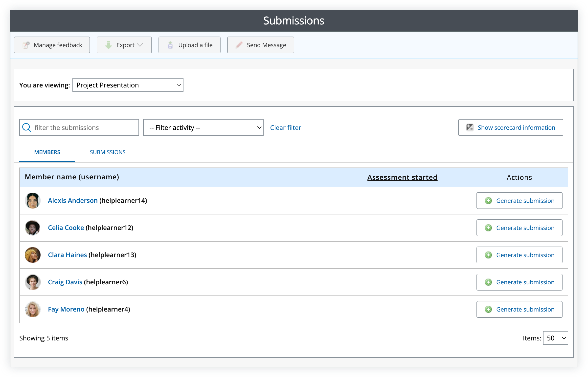Click the Upload a file icon
Viewport: 588px width, 377px height.
coord(170,45)
